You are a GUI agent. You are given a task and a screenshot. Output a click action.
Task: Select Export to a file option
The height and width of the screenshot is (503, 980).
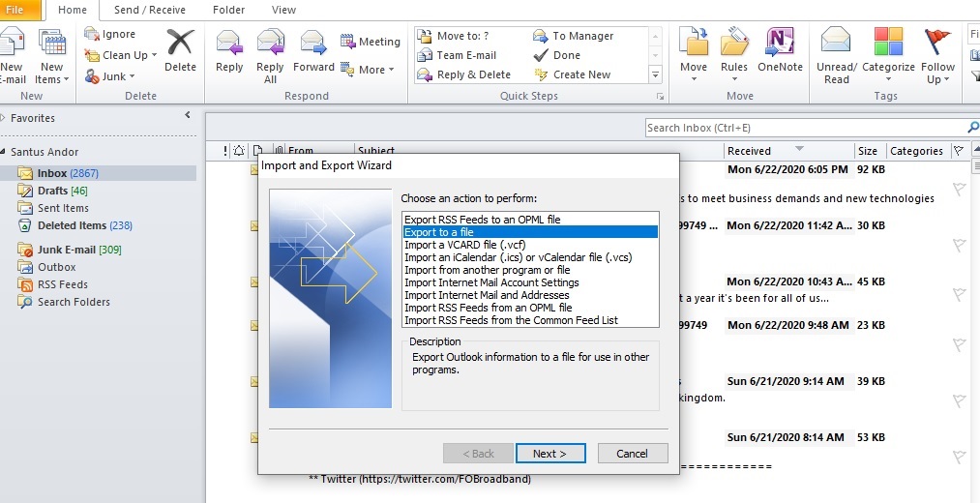pyautogui.click(x=530, y=232)
